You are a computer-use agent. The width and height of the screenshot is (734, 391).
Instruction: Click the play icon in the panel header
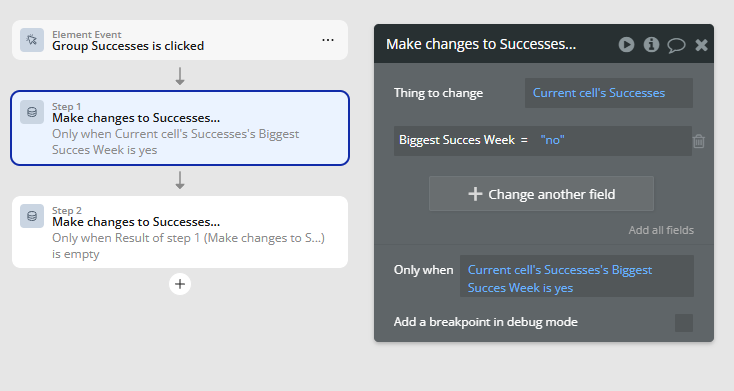pyautogui.click(x=626, y=44)
